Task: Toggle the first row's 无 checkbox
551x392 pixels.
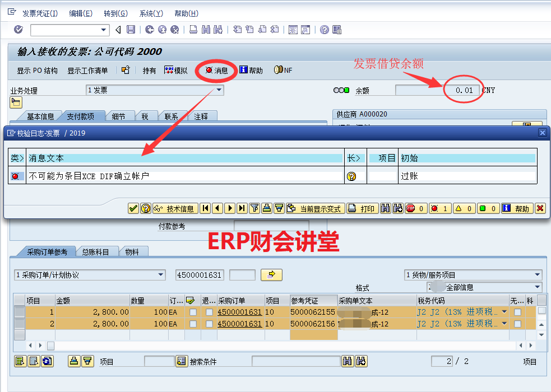Action: [517, 312]
